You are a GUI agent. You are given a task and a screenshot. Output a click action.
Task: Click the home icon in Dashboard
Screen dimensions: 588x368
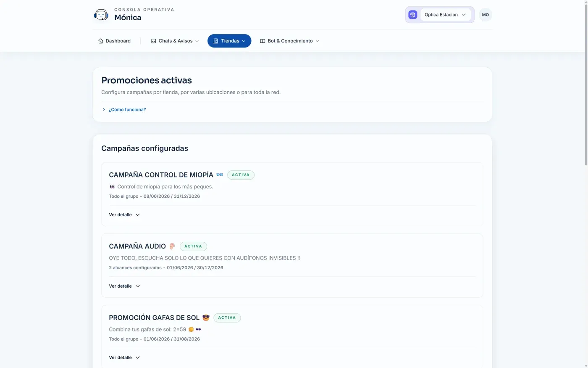pyautogui.click(x=100, y=41)
